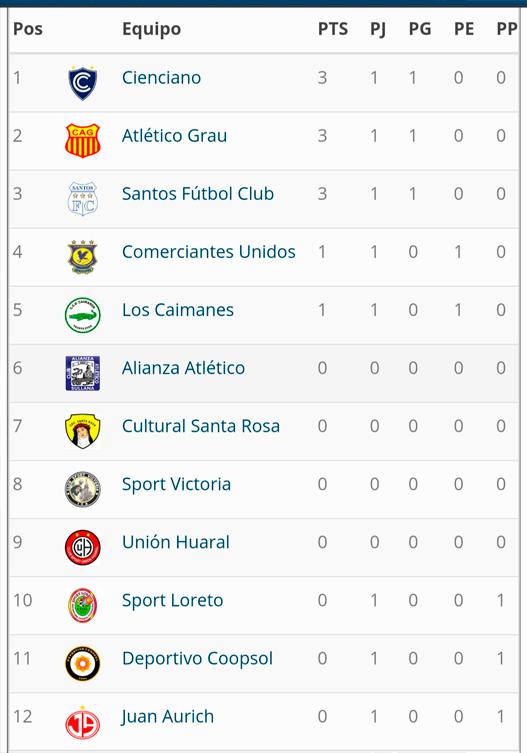Viewport: 527px width, 753px height.
Task: Click the Juan Aurich red emblem
Action: (x=83, y=723)
